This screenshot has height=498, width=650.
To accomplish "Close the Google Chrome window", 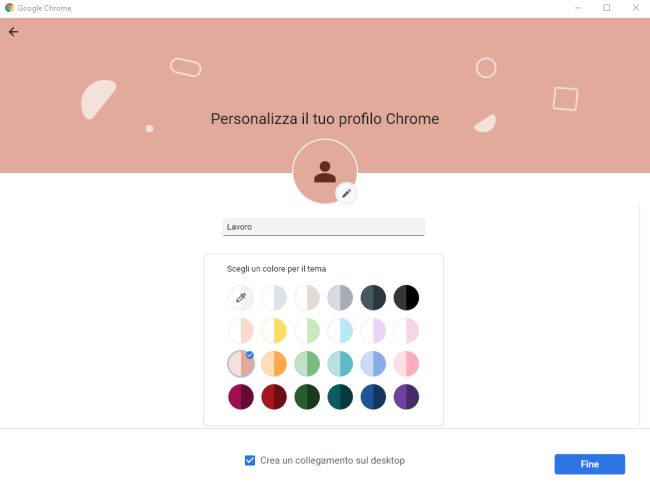I will (635, 7).
